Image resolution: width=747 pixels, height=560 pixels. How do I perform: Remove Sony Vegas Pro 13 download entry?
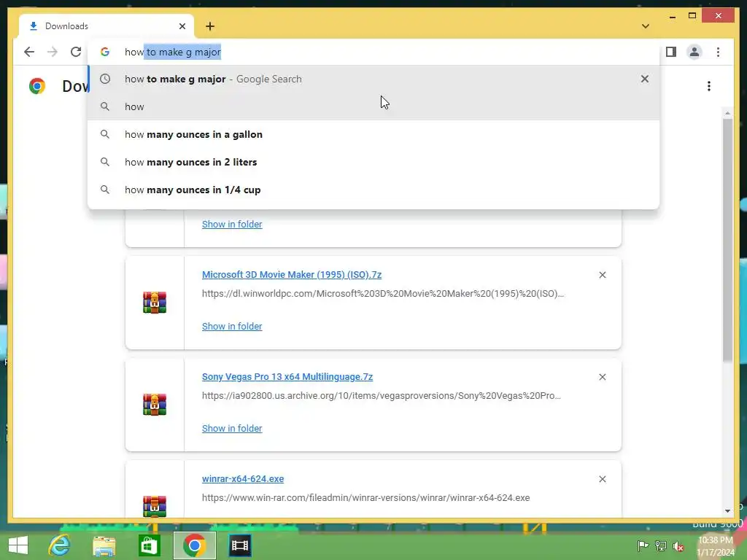(602, 377)
